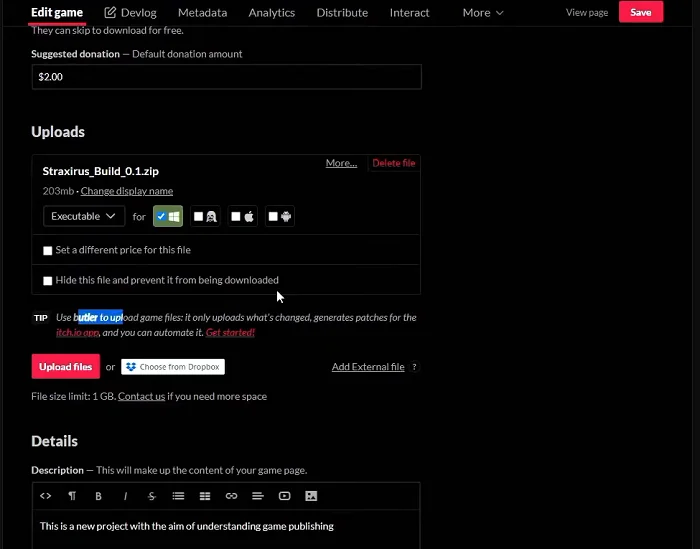Switch to the Metadata tab
The image size is (700, 549).
tap(203, 12)
